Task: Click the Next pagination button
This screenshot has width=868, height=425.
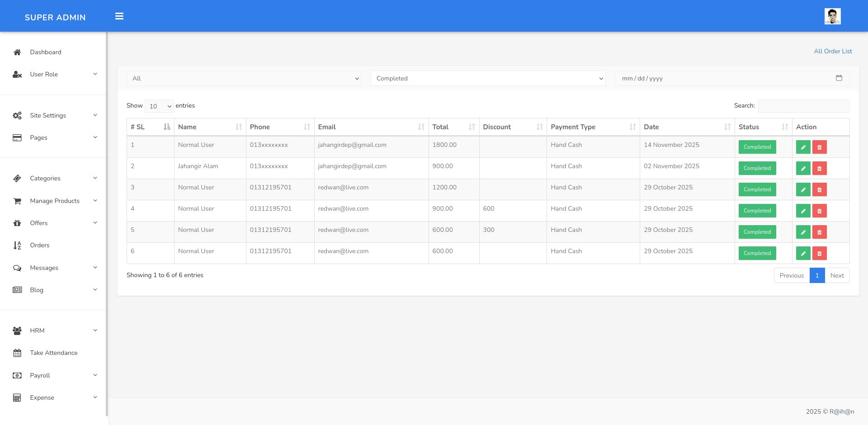Action: coord(837,275)
